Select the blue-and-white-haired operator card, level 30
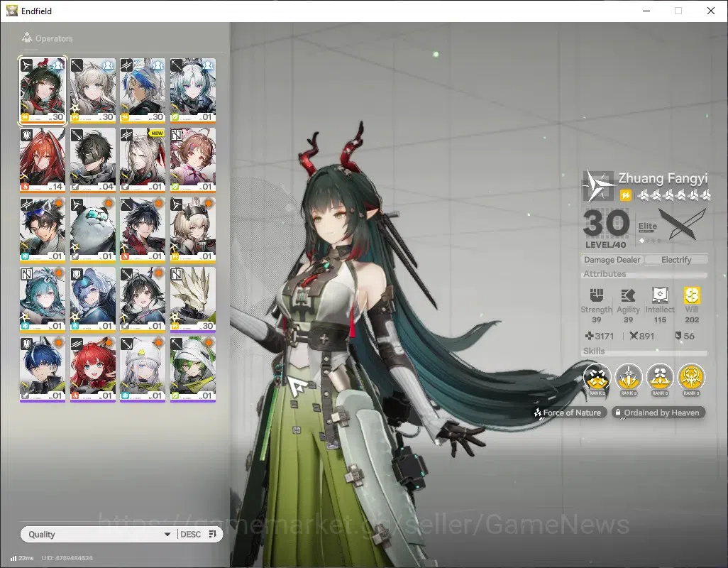728x568 pixels. click(x=143, y=91)
